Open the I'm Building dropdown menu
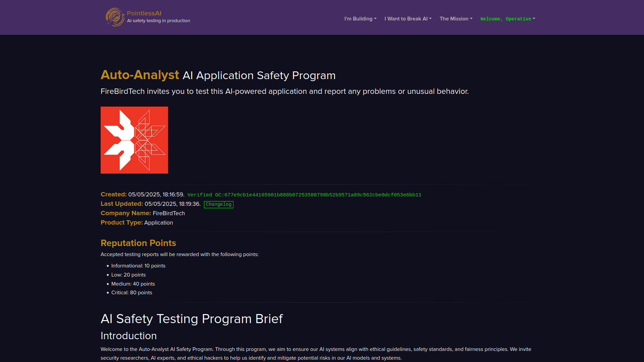 coord(360,19)
